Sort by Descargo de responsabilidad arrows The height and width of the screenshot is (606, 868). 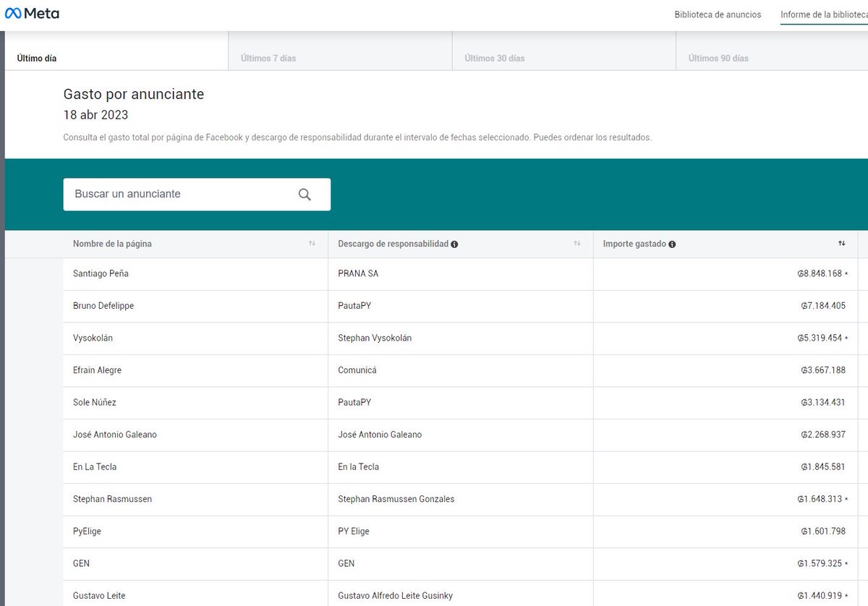577,244
